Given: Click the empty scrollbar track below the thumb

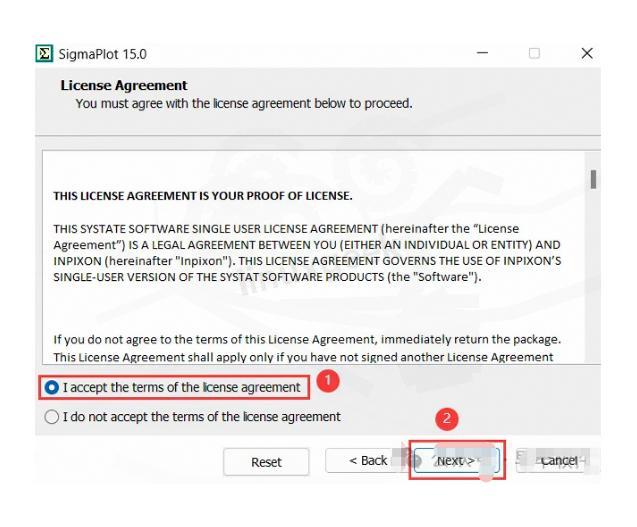Looking at the screenshot, I should [x=593, y=276].
